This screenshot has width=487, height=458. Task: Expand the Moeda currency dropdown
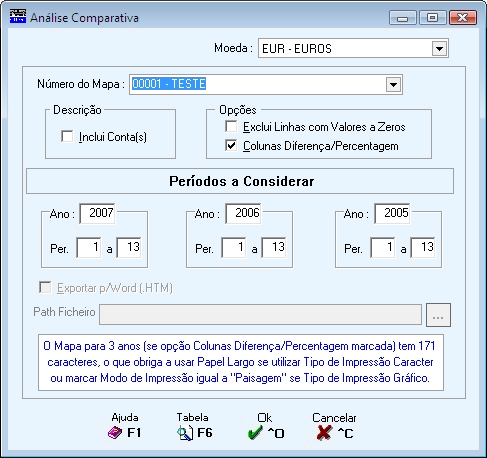[x=439, y=49]
